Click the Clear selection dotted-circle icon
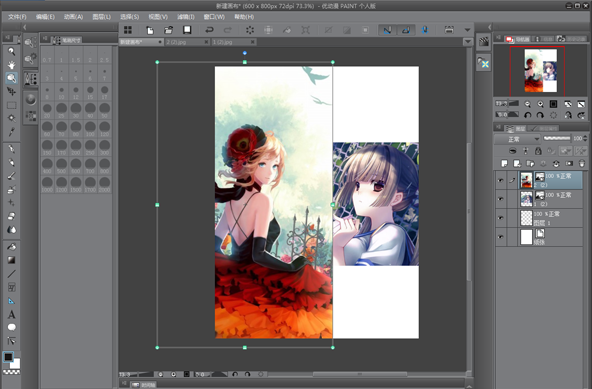592x389 pixels. click(250, 30)
